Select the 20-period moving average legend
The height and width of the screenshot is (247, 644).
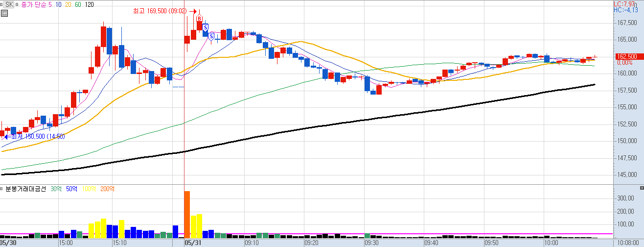pyautogui.click(x=68, y=4)
